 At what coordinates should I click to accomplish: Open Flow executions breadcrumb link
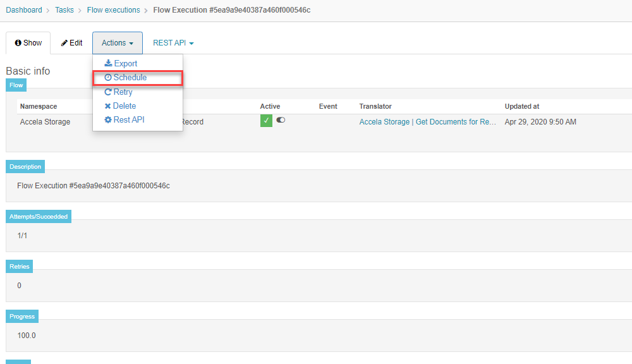[x=113, y=10]
